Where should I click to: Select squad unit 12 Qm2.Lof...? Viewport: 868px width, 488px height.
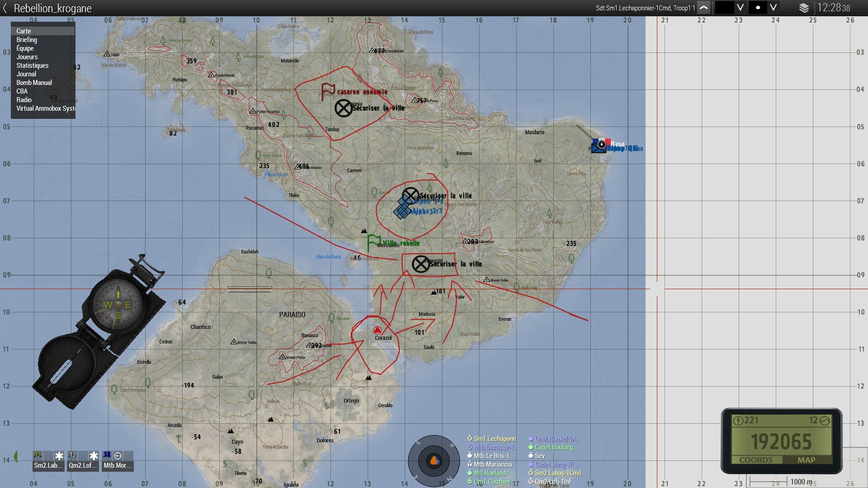[83, 460]
